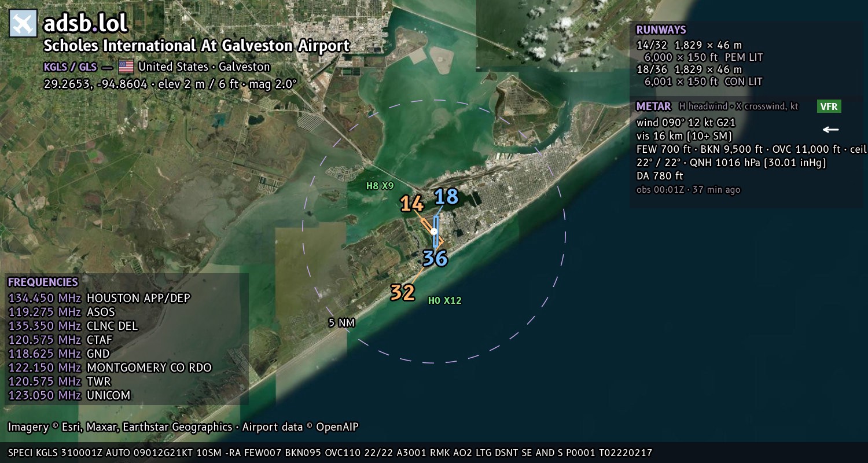This screenshot has height=463, width=868.
Task: Click the wind 090° 12 kt G21 line
Action: click(686, 123)
